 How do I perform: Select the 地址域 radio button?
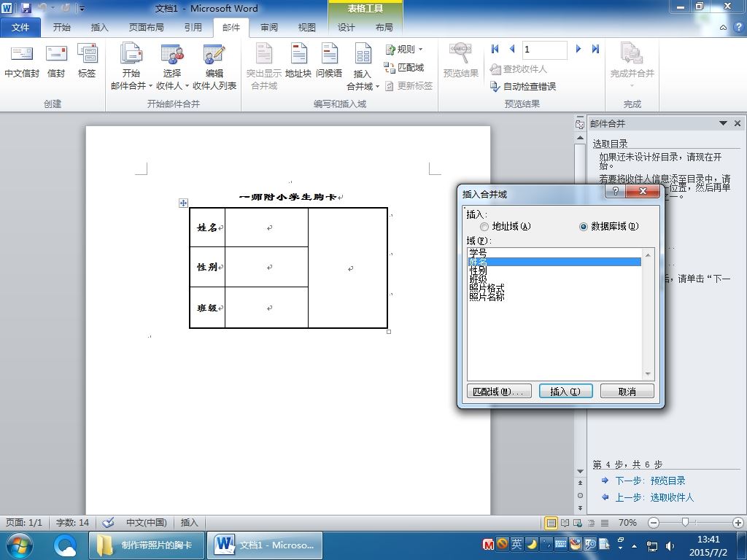click(x=484, y=227)
